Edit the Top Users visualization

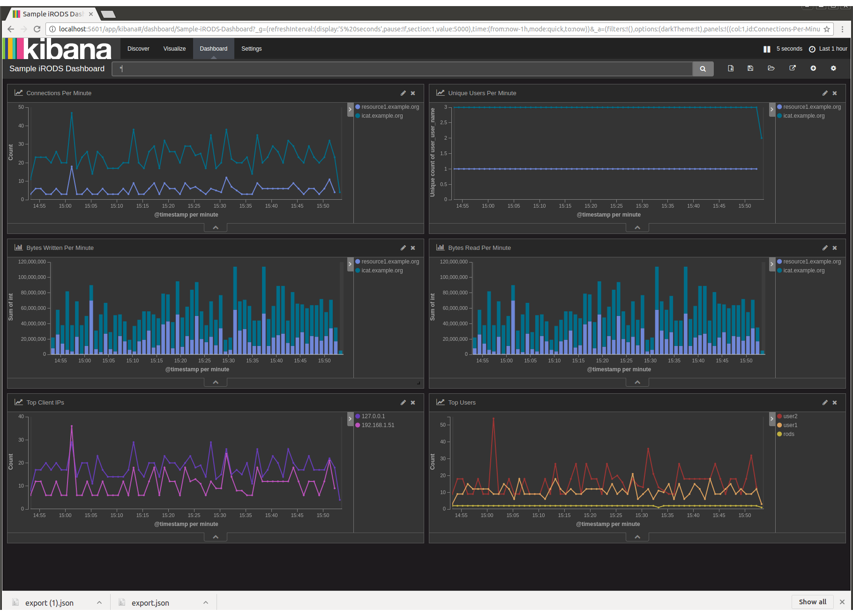(825, 403)
